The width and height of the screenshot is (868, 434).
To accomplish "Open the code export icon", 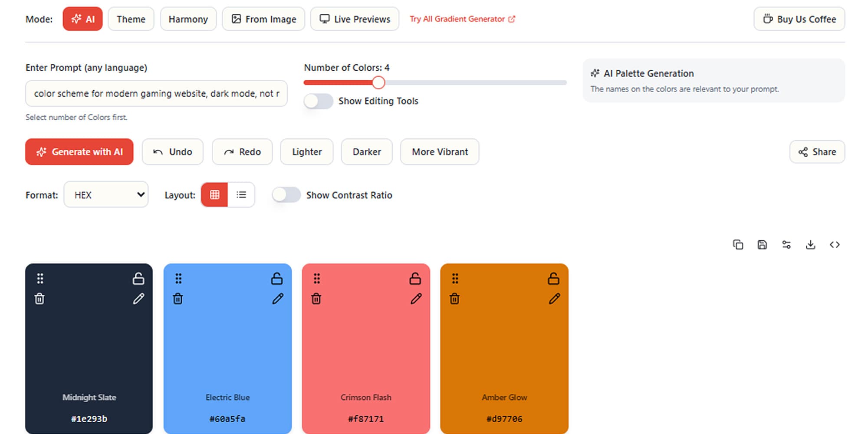I will coord(835,245).
